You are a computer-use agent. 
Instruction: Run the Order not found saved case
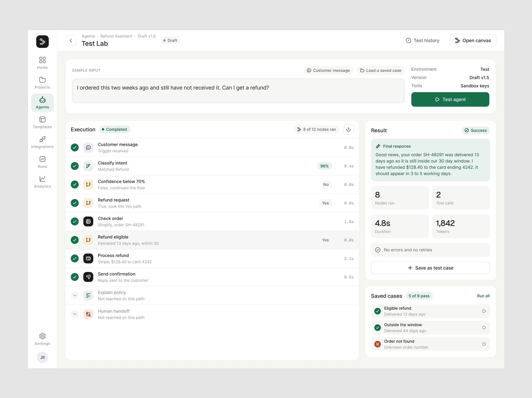coord(484,344)
